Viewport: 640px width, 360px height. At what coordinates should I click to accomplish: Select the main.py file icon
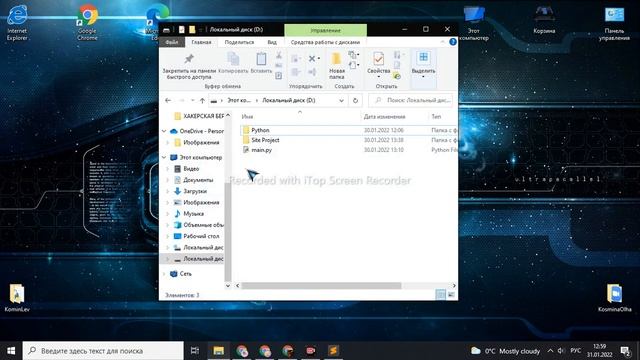[x=246, y=150]
